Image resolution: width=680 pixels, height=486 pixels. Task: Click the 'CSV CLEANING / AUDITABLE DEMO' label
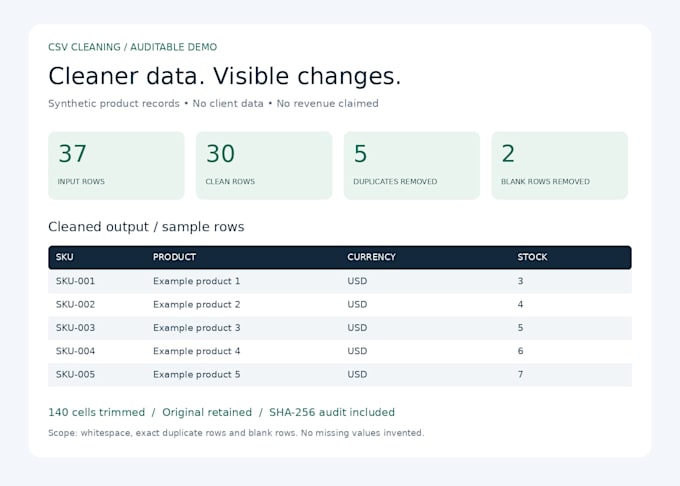pos(133,47)
